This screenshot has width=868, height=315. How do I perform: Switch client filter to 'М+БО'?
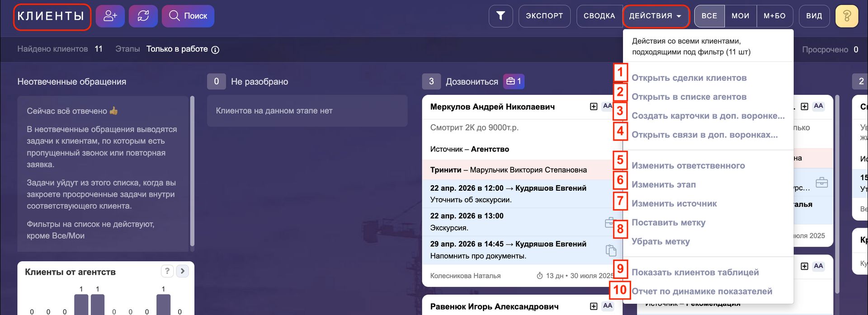tap(774, 16)
